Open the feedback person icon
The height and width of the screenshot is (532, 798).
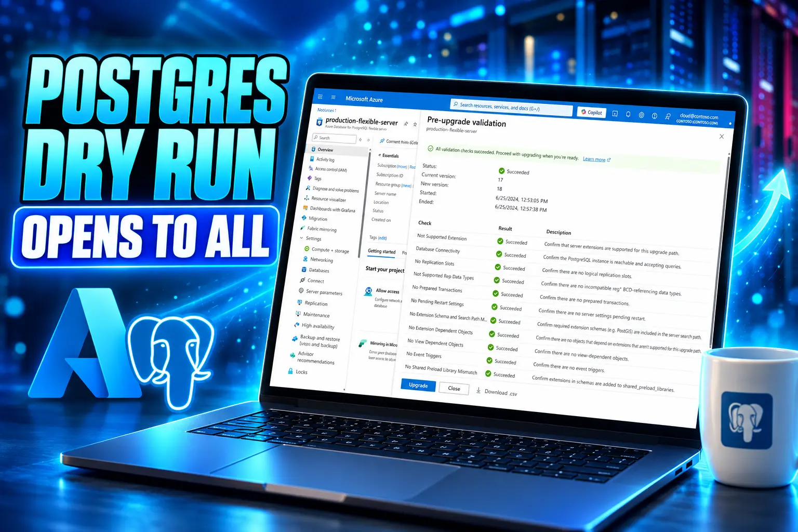[668, 116]
